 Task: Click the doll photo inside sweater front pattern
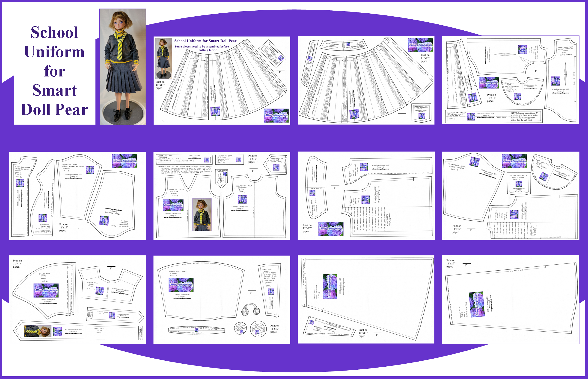click(x=202, y=215)
